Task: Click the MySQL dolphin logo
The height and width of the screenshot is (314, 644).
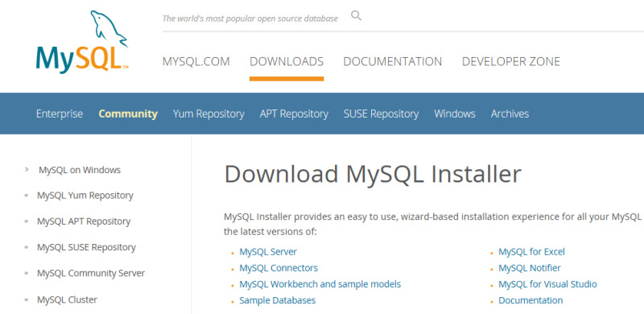Action: [82, 42]
